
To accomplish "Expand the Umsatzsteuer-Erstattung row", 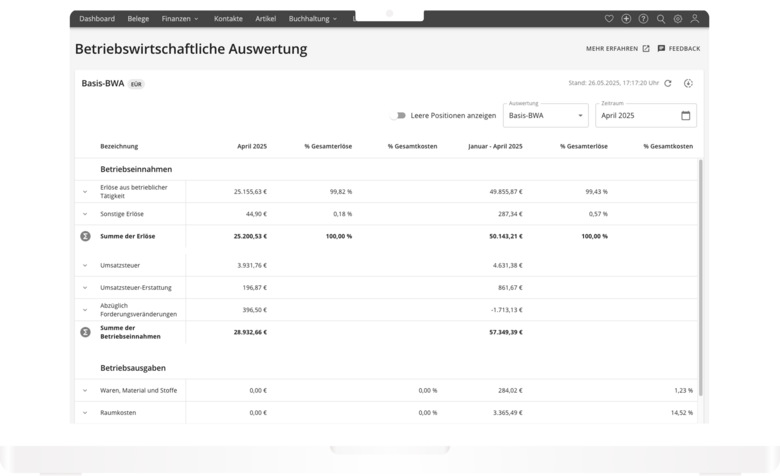I will click(x=85, y=288).
